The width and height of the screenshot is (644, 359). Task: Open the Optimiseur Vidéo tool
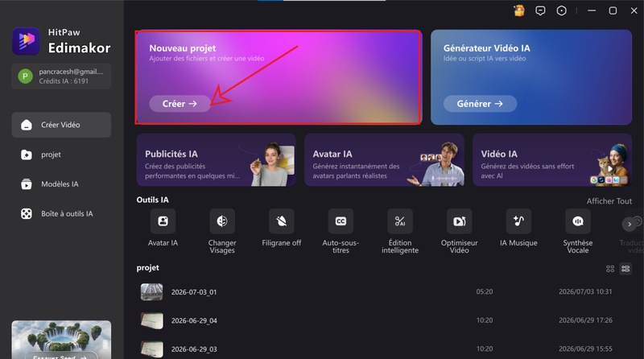(x=459, y=221)
